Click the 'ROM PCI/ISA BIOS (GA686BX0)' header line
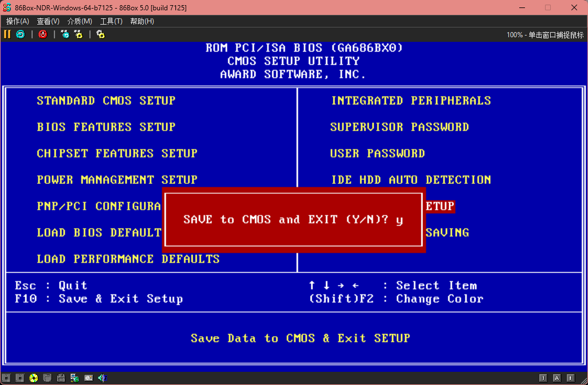The image size is (588, 385). point(304,48)
